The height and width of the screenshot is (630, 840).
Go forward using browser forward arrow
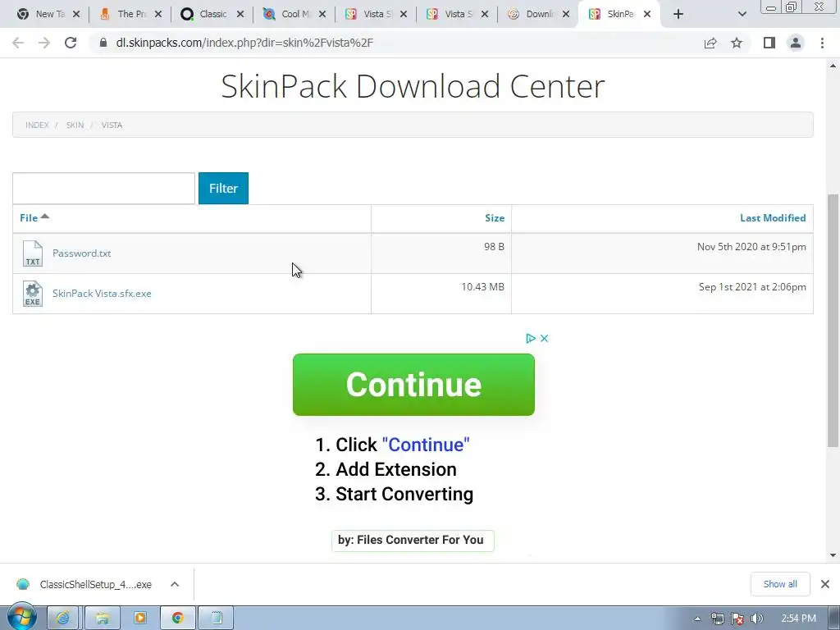[44, 43]
